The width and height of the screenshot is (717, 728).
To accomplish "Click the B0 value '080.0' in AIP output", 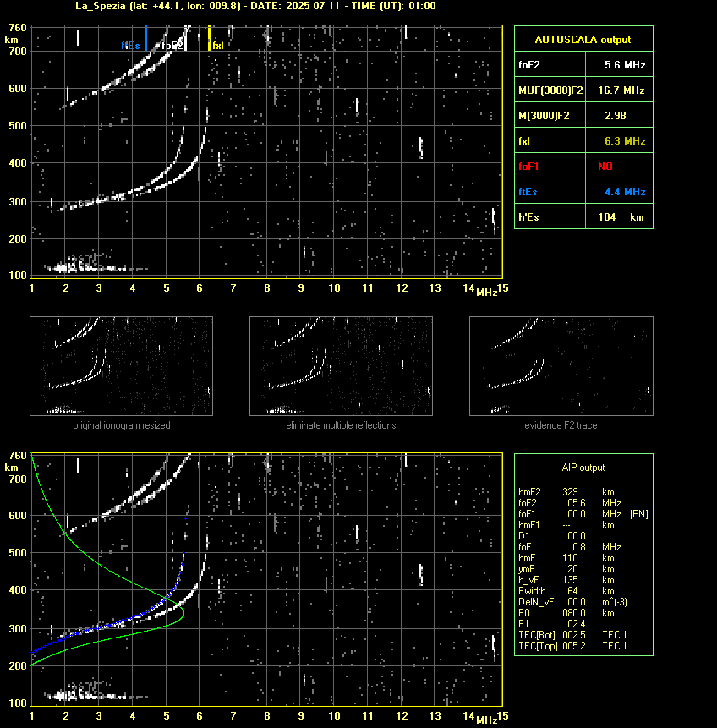I will pyautogui.click(x=574, y=613).
